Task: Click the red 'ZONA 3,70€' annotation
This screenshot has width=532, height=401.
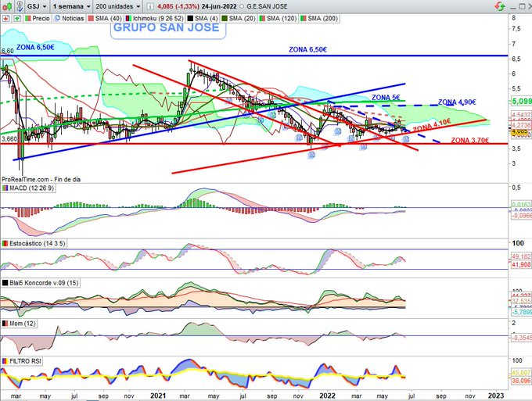Action: coord(470,140)
